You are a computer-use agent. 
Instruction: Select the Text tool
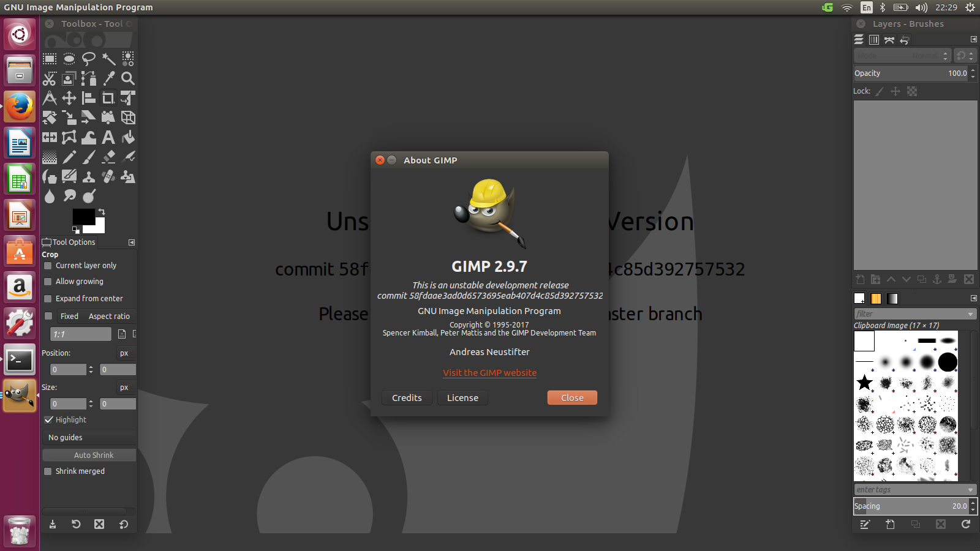(x=108, y=137)
